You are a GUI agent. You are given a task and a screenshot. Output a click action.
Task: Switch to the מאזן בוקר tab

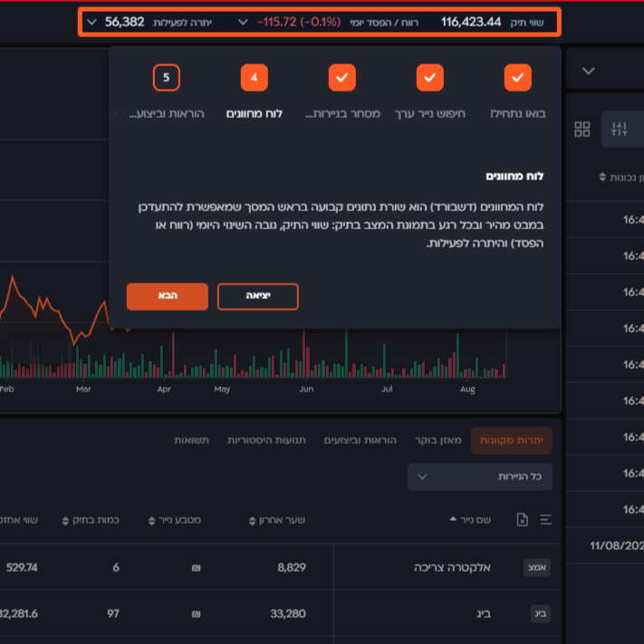point(438,440)
